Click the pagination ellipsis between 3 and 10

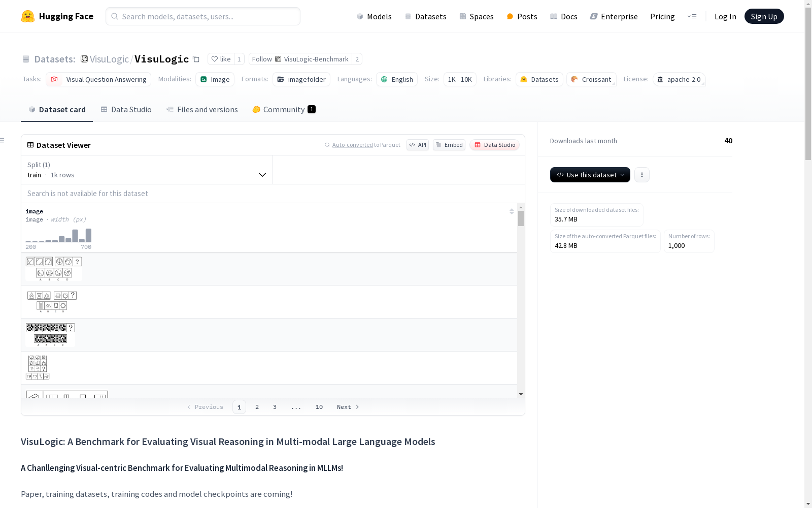click(x=296, y=407)
